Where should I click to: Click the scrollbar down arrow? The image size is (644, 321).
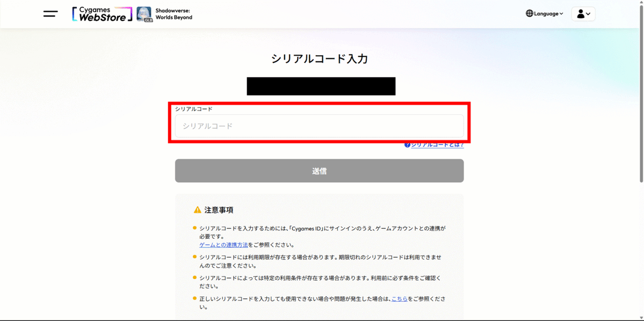[641, 318]
